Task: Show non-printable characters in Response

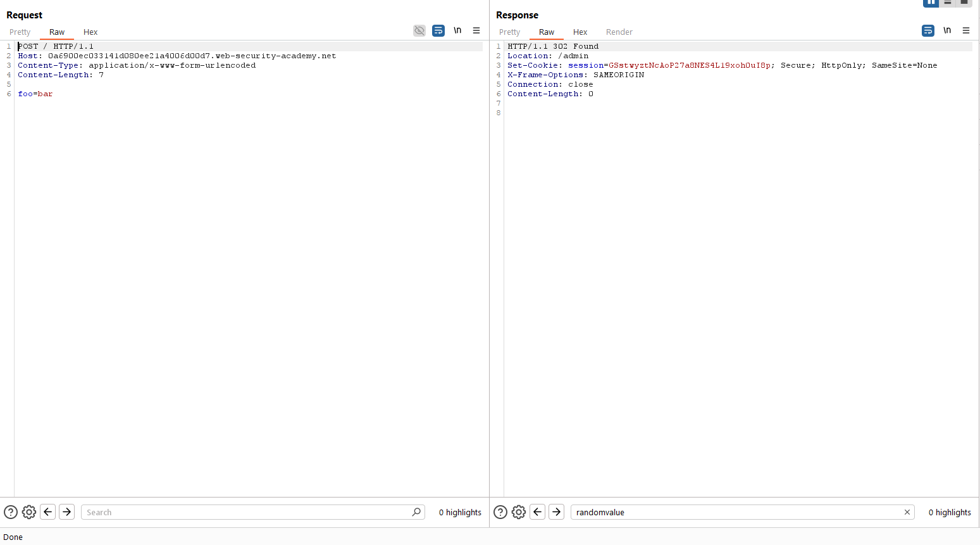Action: 947,30
